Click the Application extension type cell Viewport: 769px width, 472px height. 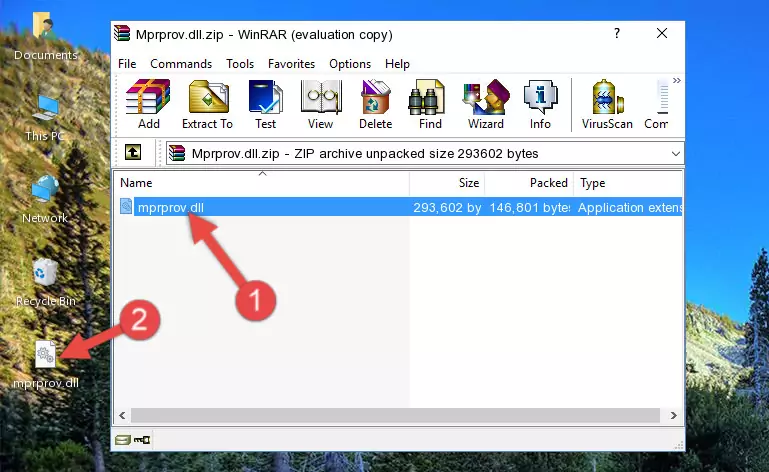pos(630,208)
